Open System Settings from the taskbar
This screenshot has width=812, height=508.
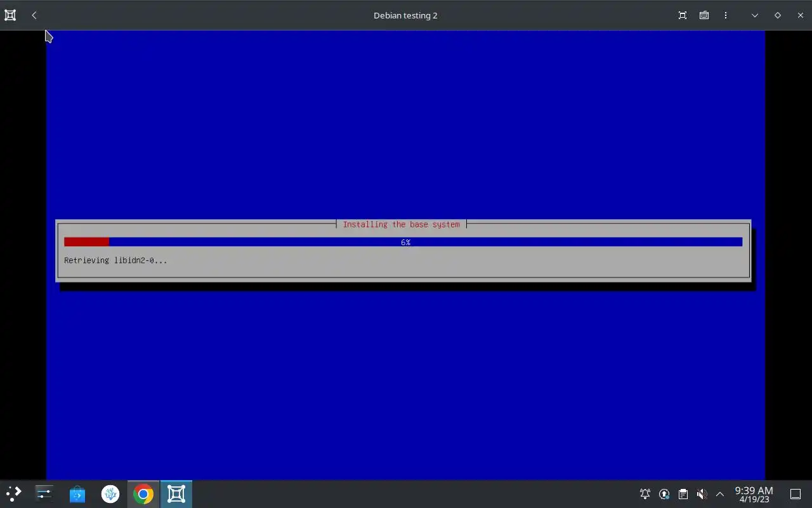pos(44,494)
